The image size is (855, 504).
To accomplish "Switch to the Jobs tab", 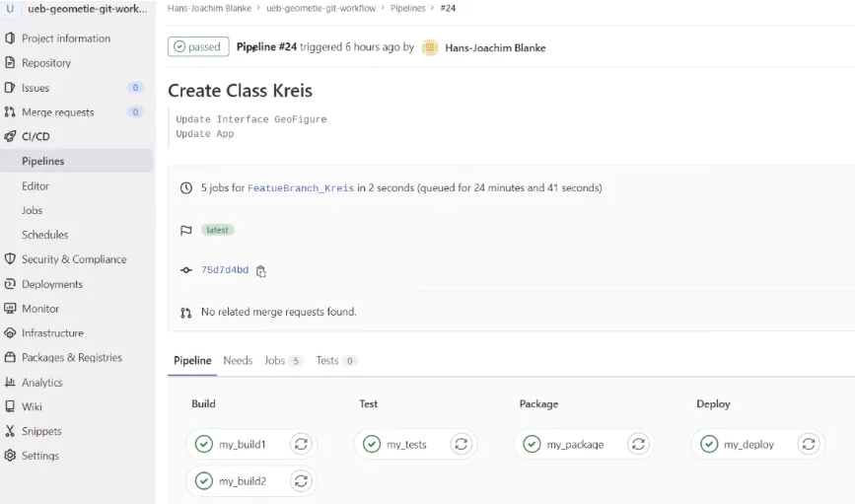I will click(x=282, y=361).
